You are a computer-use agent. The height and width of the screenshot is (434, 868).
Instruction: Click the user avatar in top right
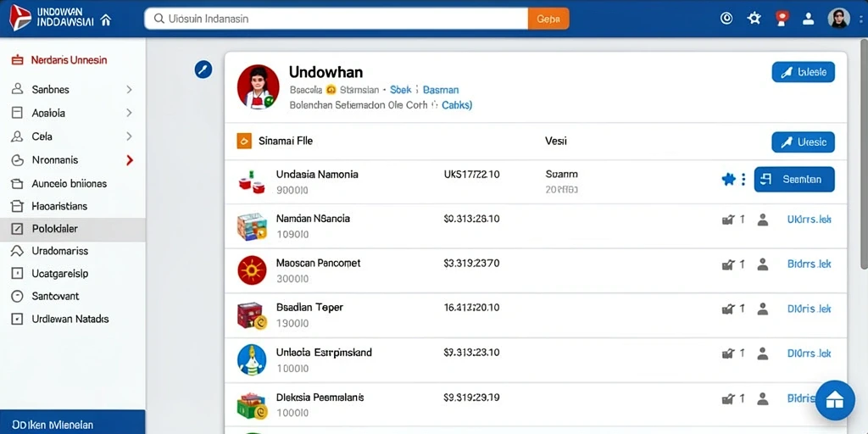click(838, 19)
